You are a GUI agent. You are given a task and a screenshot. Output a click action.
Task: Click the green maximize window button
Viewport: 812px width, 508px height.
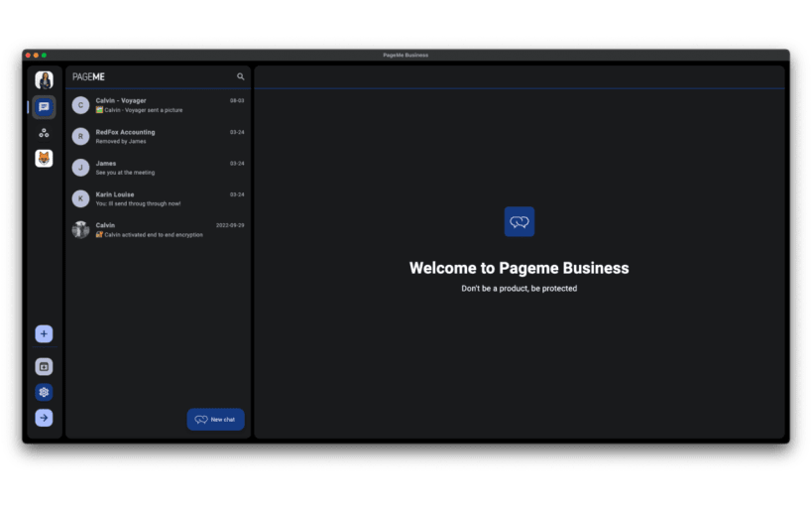click(x=44, y=55)
